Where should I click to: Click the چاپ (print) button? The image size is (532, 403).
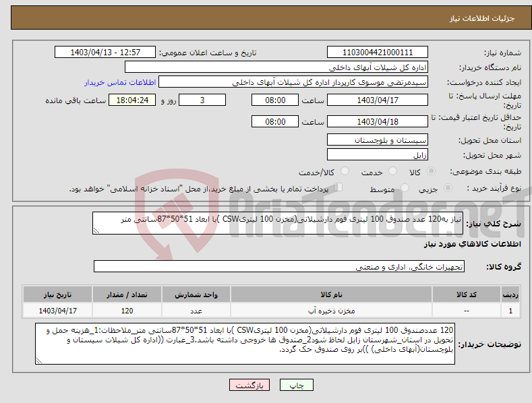pos(296,385)
